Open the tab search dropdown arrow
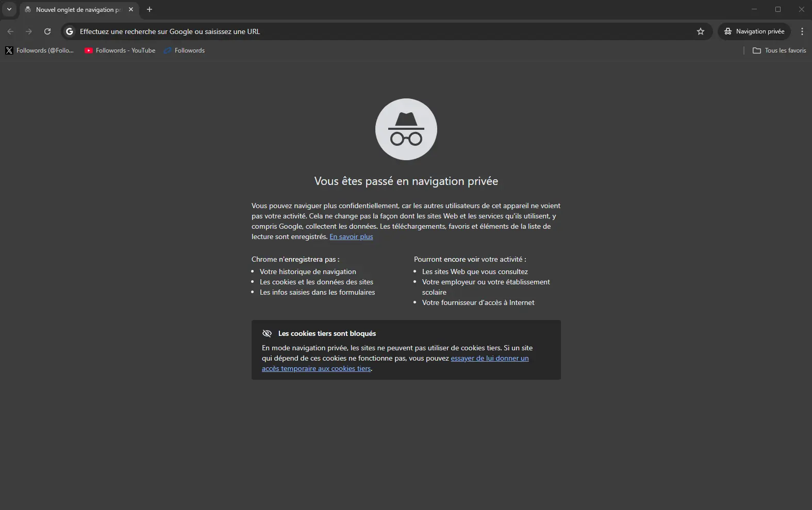Image resolution: width=812 pixels, height=510 pixels. coord(9,9)
